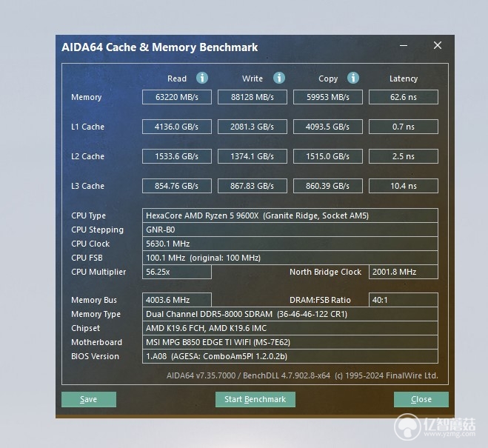Click the Close button at bottom
This screenshot has height=448, width=488.
pyautogui.click(x=421, y=399)
